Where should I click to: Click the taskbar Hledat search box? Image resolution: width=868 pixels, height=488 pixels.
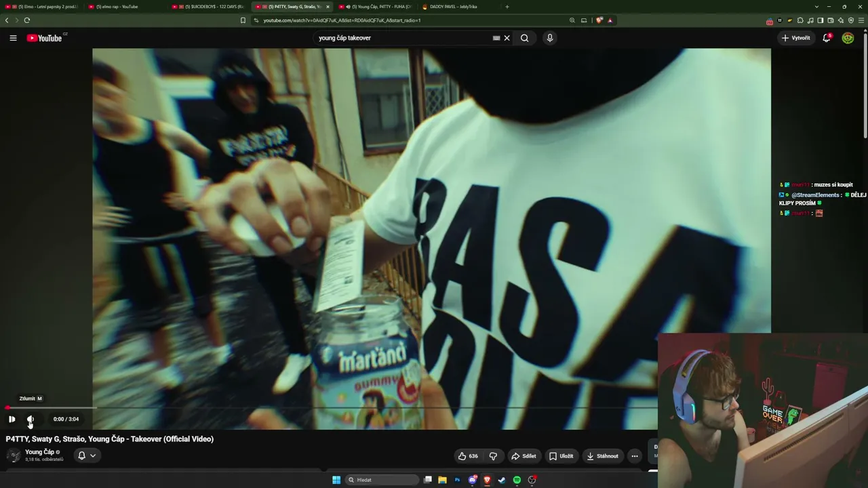pyautogui.click(x=382, y=480)
